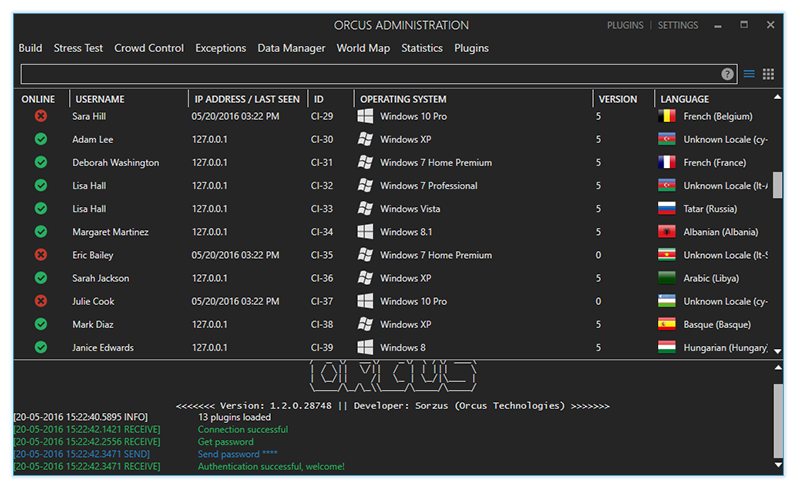Click the offline status icon for Eric Bailey
This screenshot has width=800, height=492.
(x=41, y=255)
